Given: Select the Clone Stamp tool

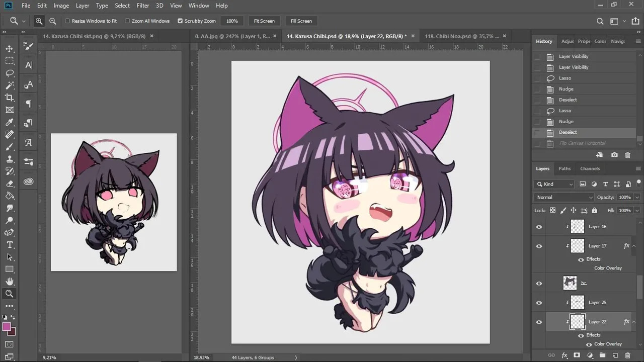Looking at the screenshot, I should 9,159.
